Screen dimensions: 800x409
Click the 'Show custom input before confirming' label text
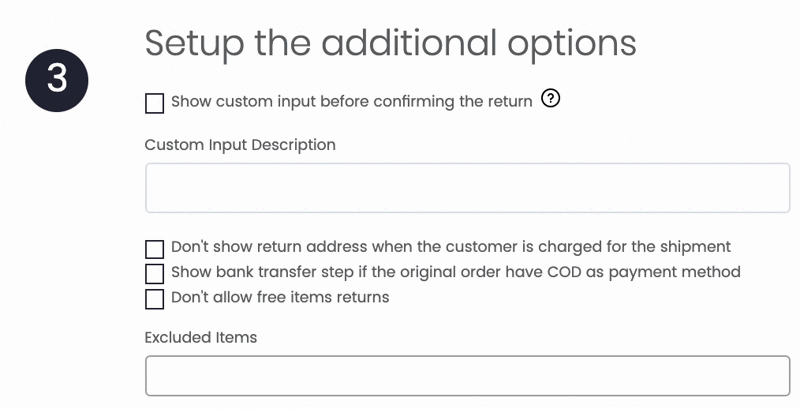[x=352, y=101]
